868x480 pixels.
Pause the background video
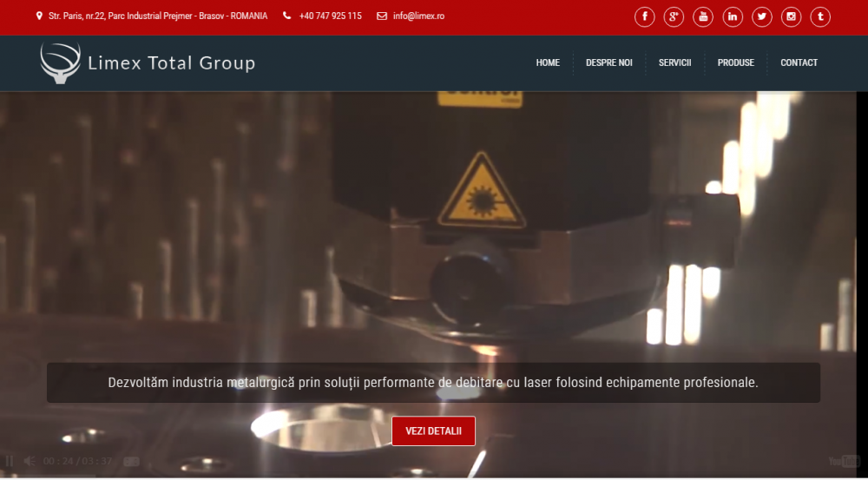[x=10, y=461]
